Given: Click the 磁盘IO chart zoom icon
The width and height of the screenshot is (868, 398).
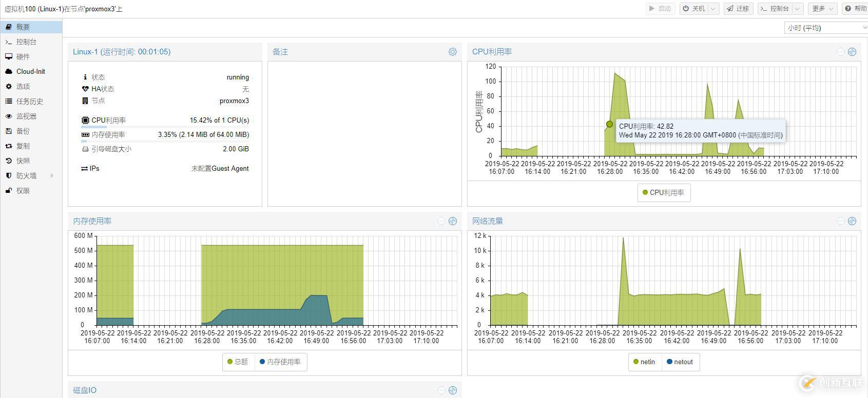Looking at the screenshot, I should [453, 390].
